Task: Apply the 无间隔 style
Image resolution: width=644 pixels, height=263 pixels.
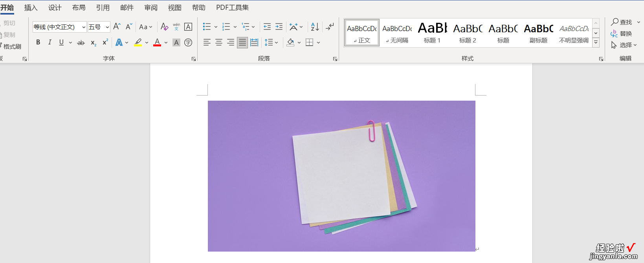Action: (397, 33)
